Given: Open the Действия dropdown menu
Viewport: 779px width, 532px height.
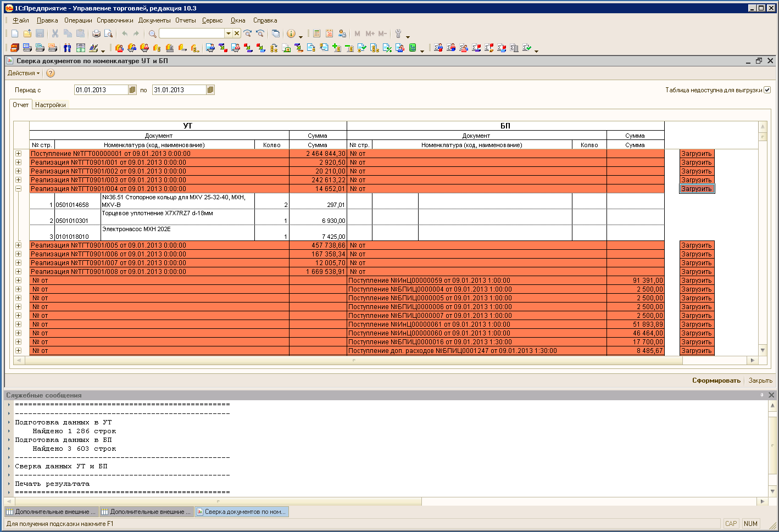Looking at the screenshot, I should point(23,73).
